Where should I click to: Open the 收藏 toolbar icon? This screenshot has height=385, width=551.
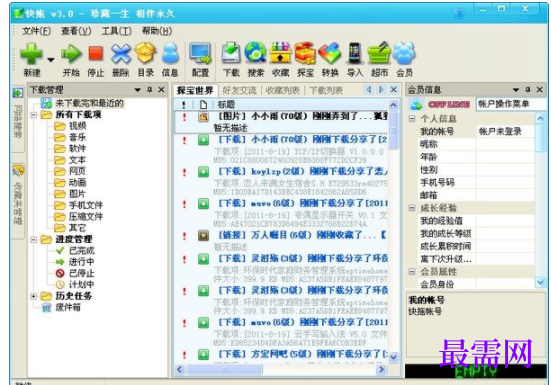tap(280, 53)
